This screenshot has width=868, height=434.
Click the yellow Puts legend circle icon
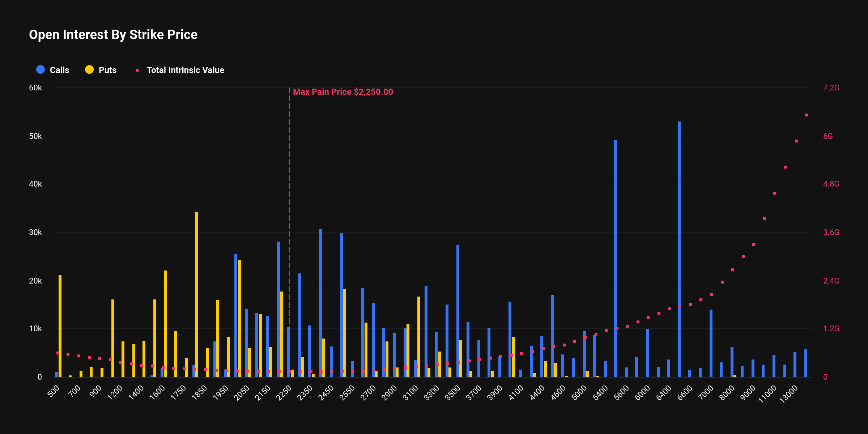pyautogui.click(x=89, y=70)
